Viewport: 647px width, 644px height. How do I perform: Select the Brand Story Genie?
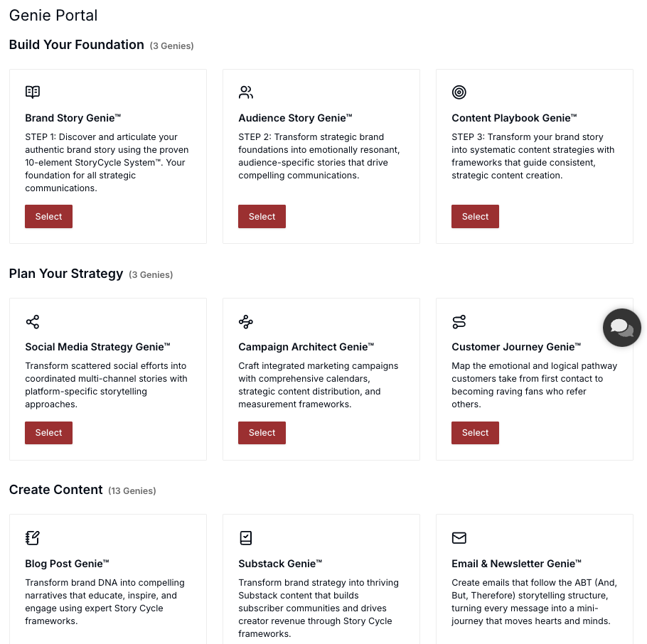[48, 217]
